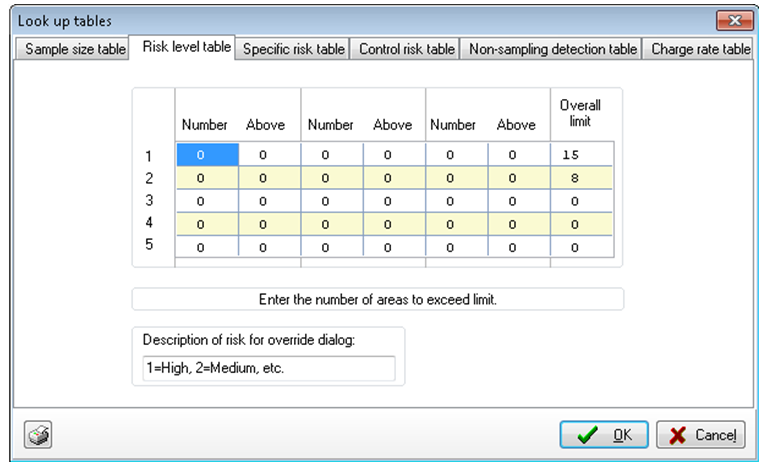Click the second Number column header
The width and height of the screenshot is (765, 463).
click(330, 125)
